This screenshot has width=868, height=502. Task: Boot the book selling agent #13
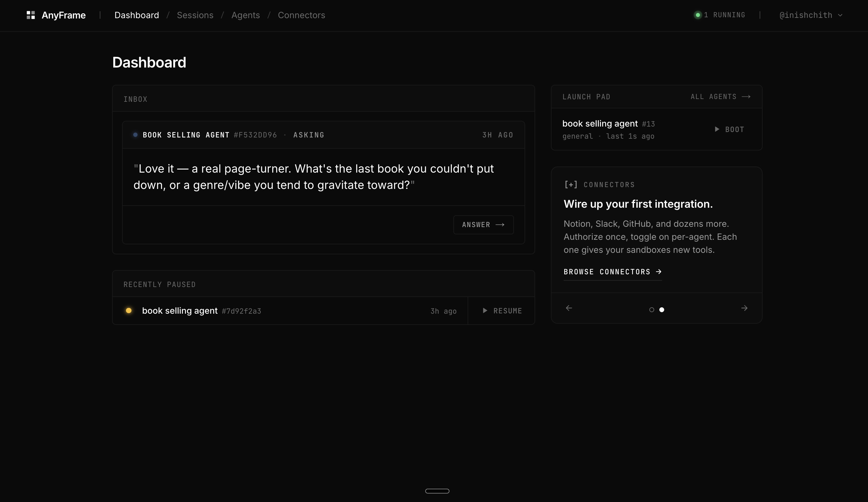point(730,130)
